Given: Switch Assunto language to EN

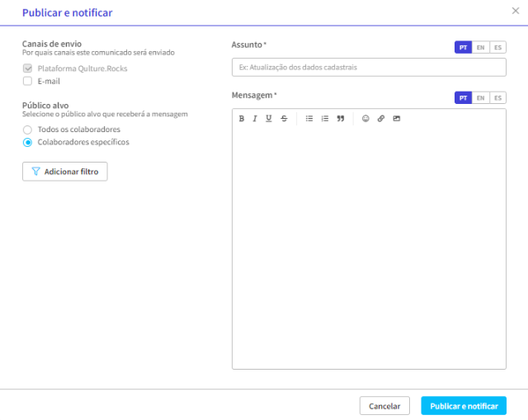Looking at the screenshot, I should coord(480,47).
